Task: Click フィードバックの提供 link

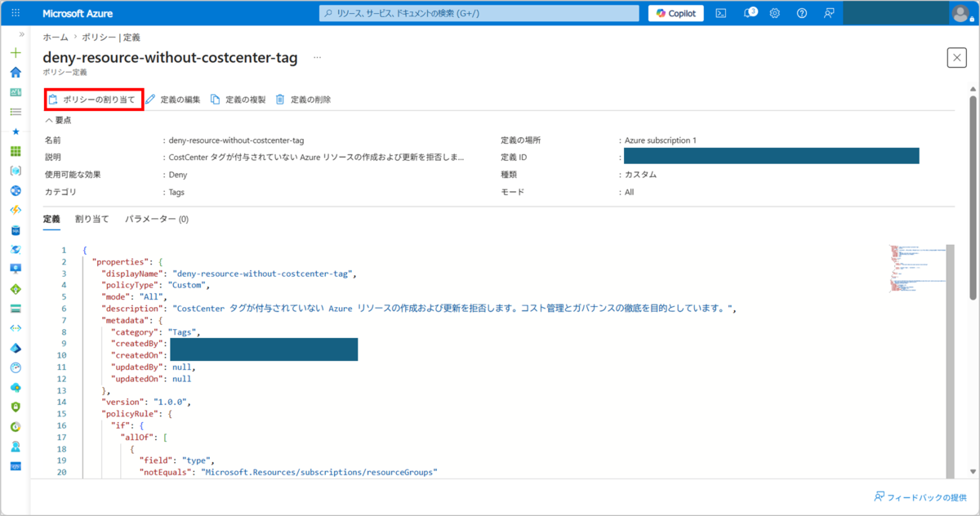Action: [x=921, y=496]
